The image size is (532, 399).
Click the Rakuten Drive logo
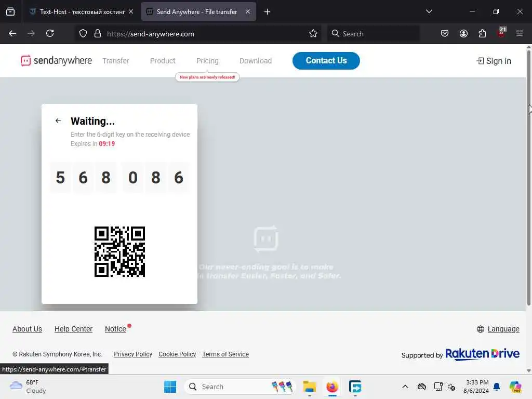click(482, 354)
